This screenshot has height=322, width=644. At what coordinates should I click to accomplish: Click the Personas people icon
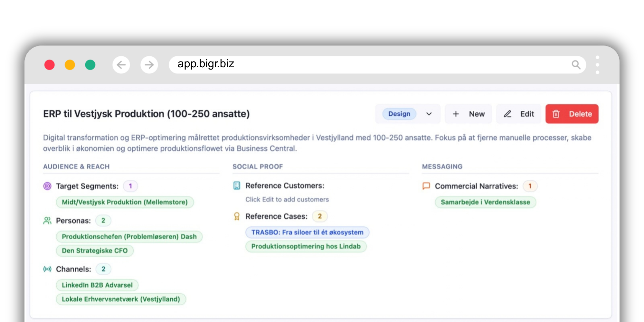47,221
